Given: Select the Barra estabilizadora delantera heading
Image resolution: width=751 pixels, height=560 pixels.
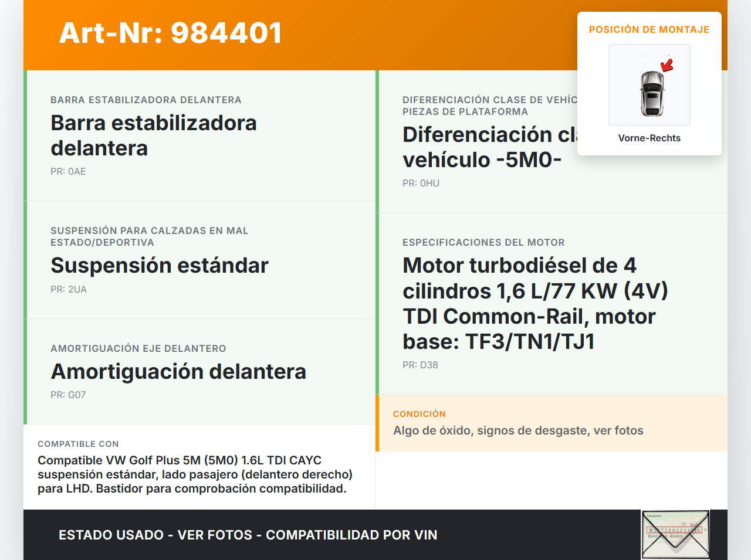Looking at the screenshot, I should [x=154, y=135].
